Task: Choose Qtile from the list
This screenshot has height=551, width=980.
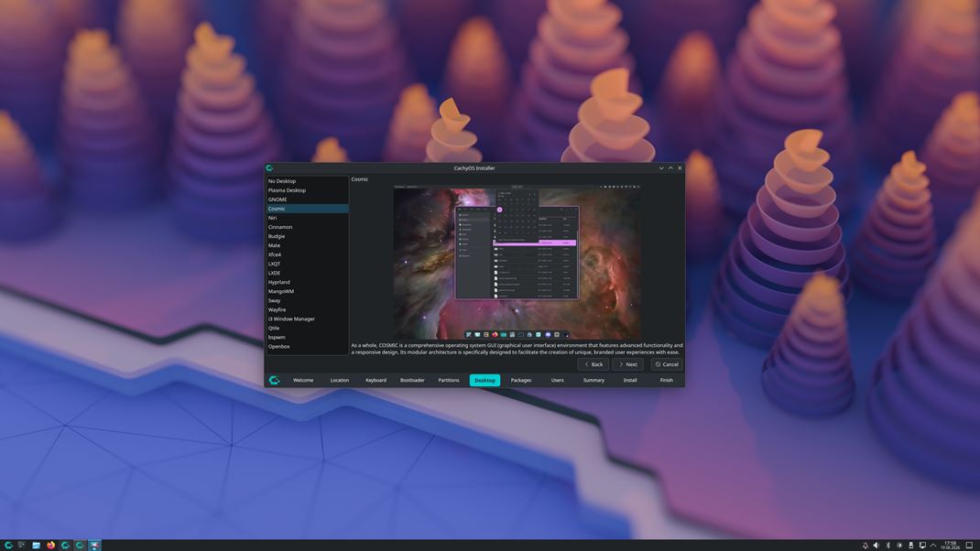Action: point(308,328)
